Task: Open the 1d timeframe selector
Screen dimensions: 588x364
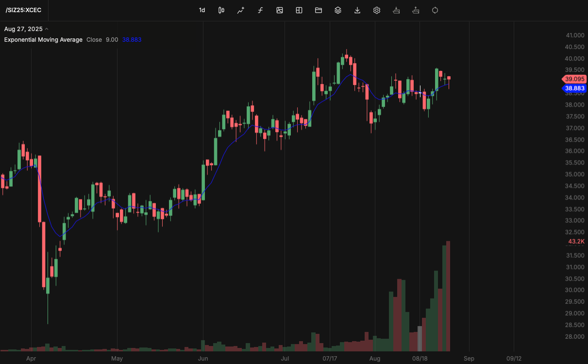Action: [x=202, y=10]
